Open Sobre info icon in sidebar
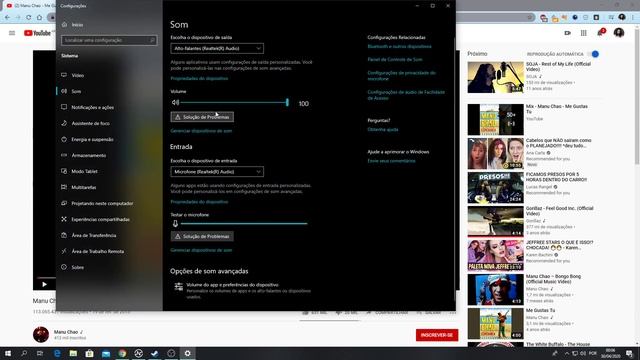Viewport: 640px width, 360px height. (64, 267)
